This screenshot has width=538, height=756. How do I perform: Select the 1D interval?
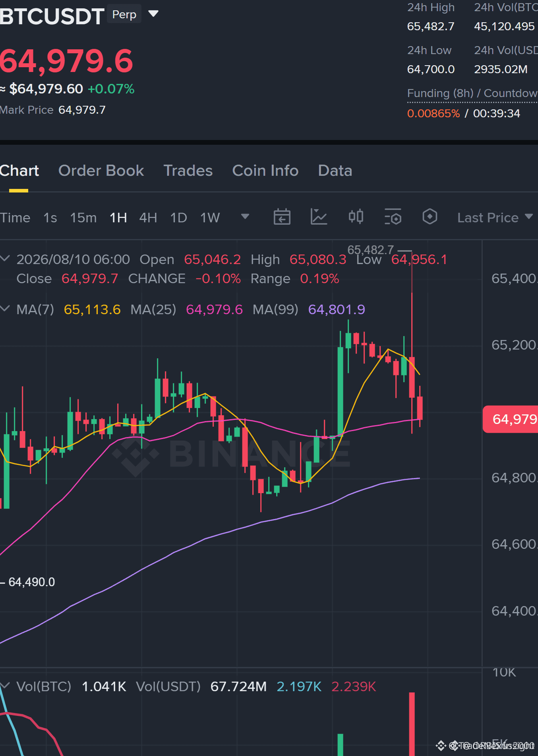(x=178, y=218)
